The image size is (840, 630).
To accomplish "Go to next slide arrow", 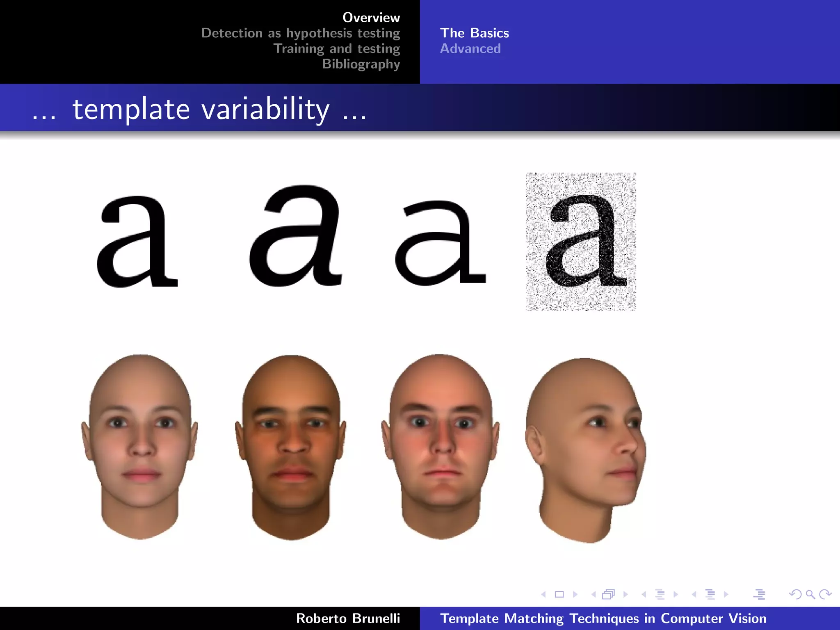I will [x=575, y=594].
